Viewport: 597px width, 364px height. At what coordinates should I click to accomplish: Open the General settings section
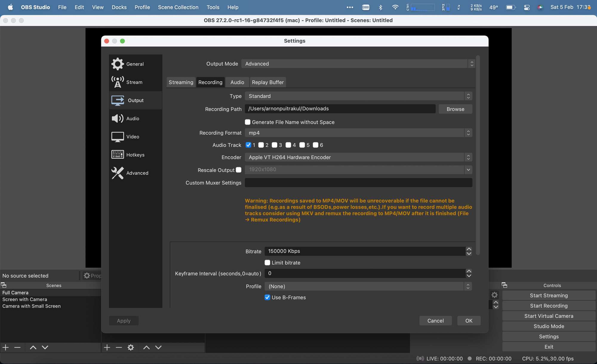(x=136, y=64)
